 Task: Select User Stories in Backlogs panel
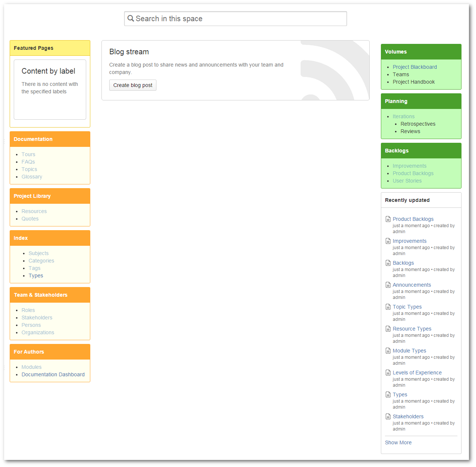click(x=407, y=181)
